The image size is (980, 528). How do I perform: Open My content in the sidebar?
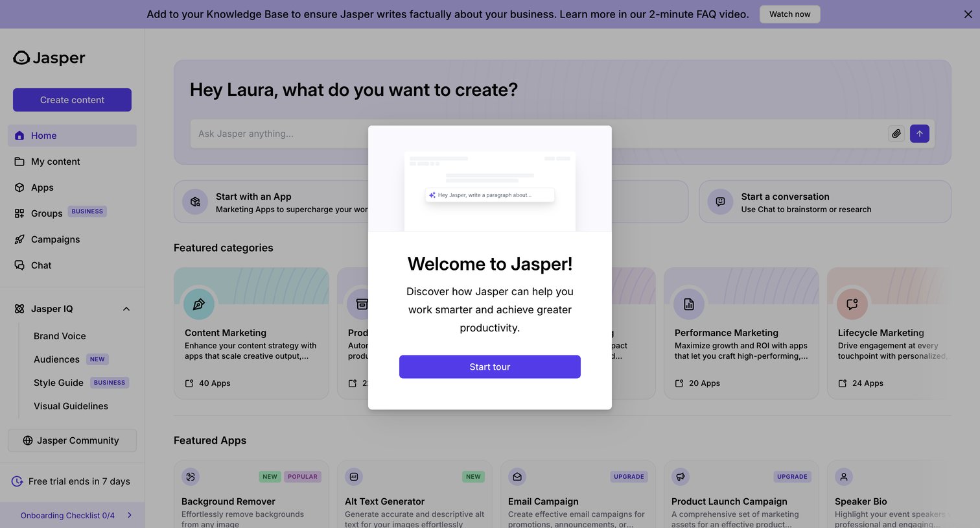pos(72,162)
